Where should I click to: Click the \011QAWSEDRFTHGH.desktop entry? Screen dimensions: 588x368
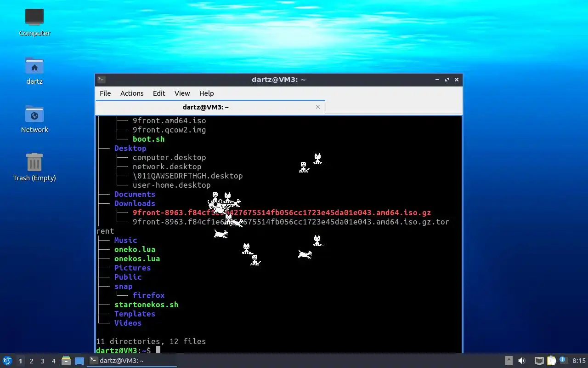187,176
